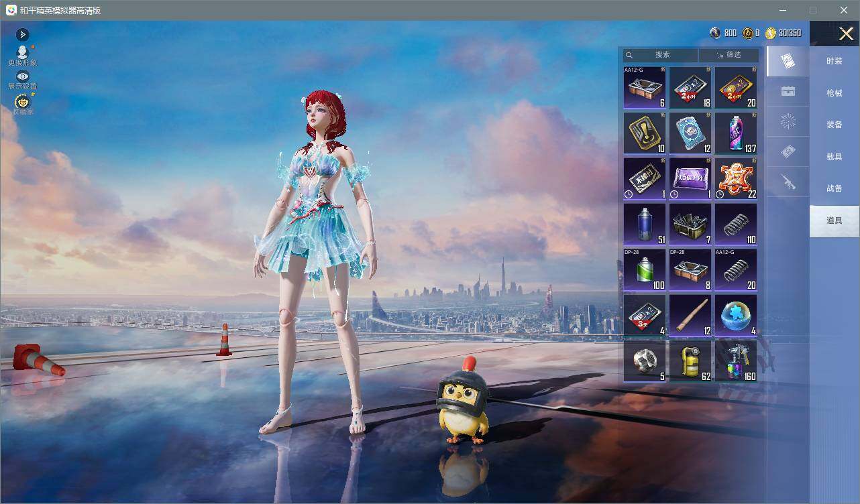Open the 筛选 filter dropdown
This screenshot has width=860, height=504.
click(x=729, y=55)
